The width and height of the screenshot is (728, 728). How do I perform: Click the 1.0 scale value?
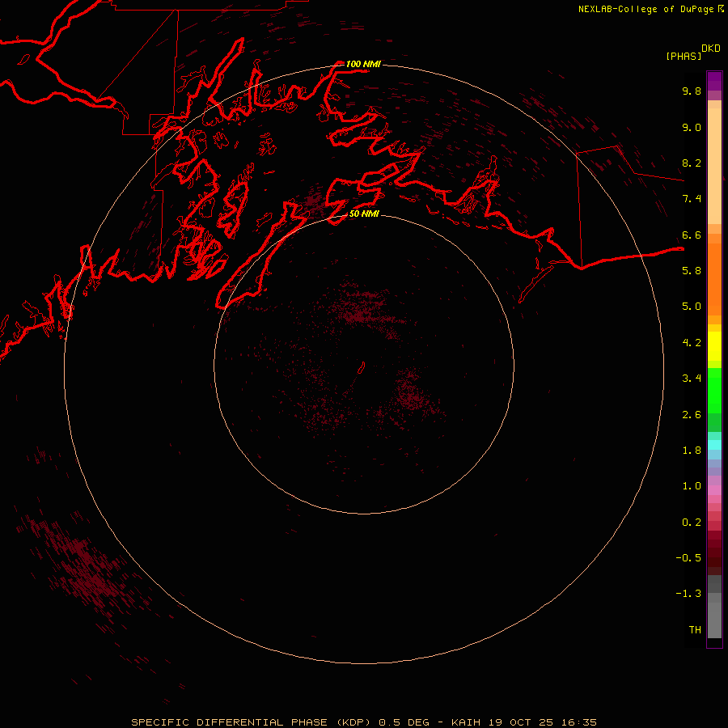(x=692, y=486)
